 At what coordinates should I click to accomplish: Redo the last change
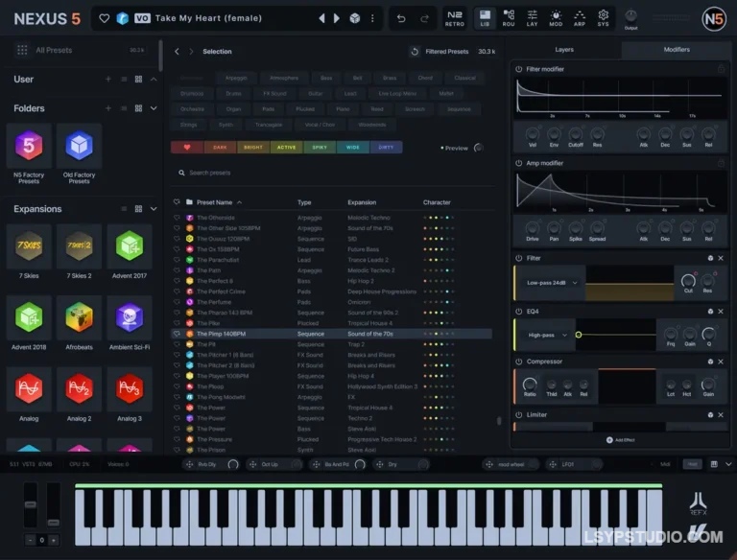pos(424,18)
